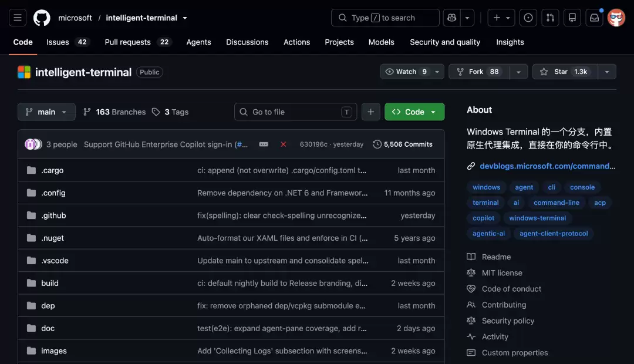The width and height of the screenshot is (634, 364).
Task: Switch to the Code tab
Action: (23, 42)
